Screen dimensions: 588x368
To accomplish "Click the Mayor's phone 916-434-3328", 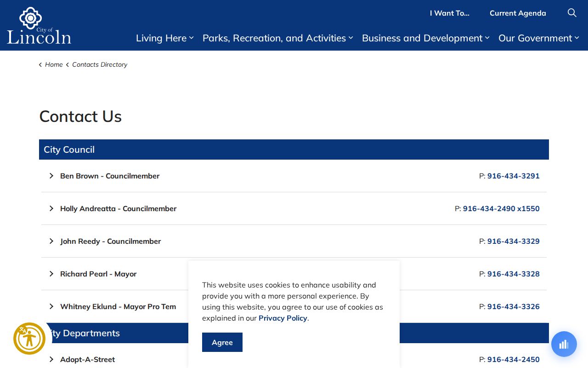I will (x=514, y=274).
